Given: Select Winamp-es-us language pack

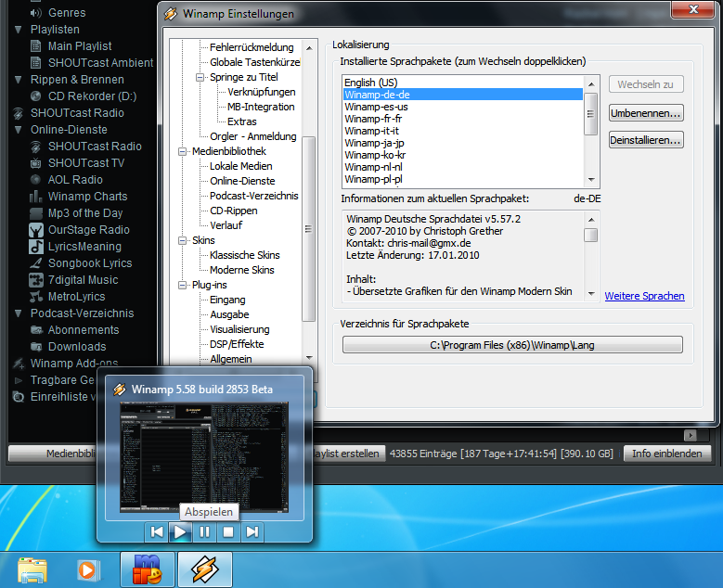Looking at the screenshot, I should click(463, 107).
